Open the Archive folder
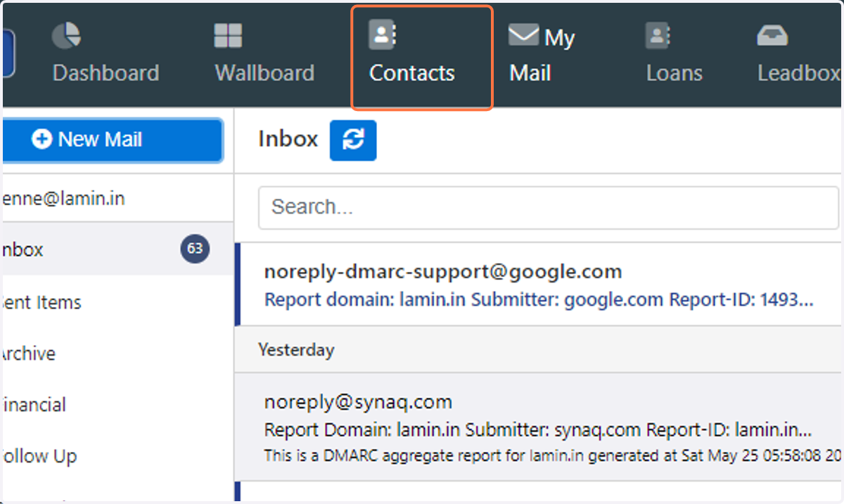844x504 pixels. pyautogui.click(x=118, y=354)
